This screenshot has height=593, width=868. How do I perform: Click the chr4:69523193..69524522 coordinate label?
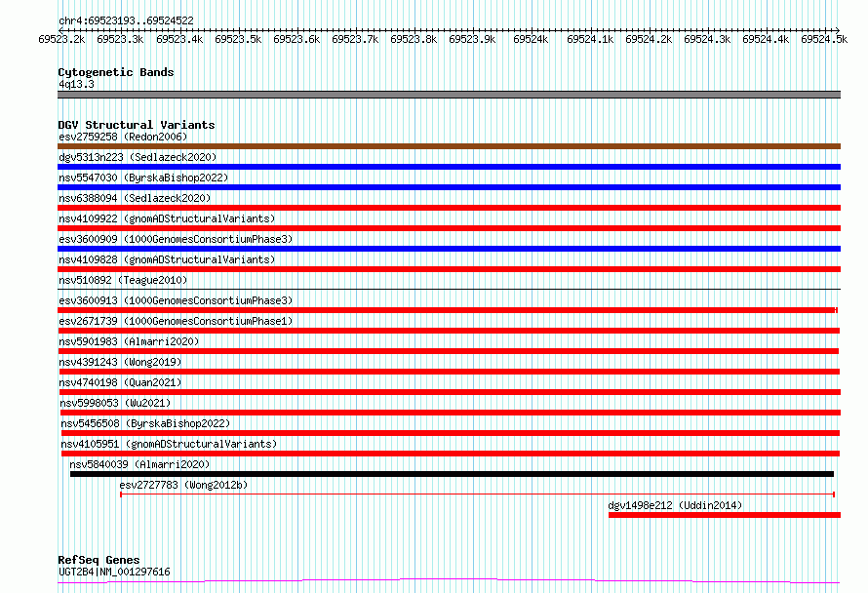click(x=126, y=21)
